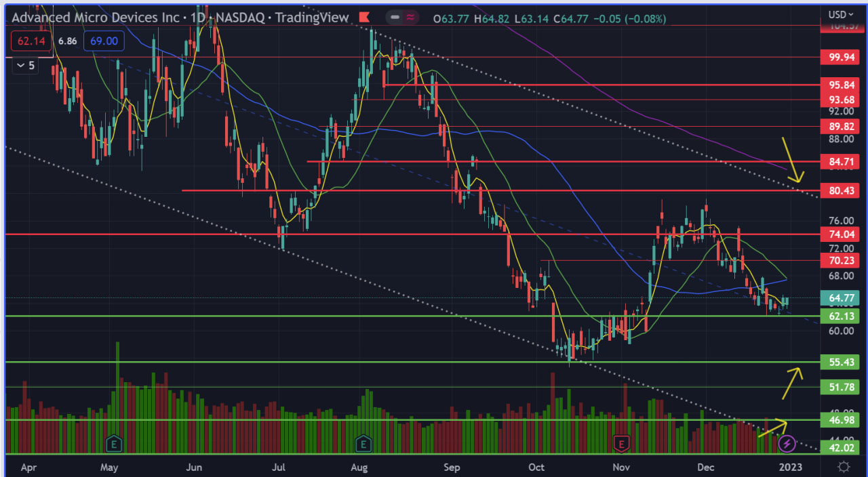868x477 pixels.
Task: Click the blue 69.00 buy button
Action: pyautogui.click(x=104, y=41)
